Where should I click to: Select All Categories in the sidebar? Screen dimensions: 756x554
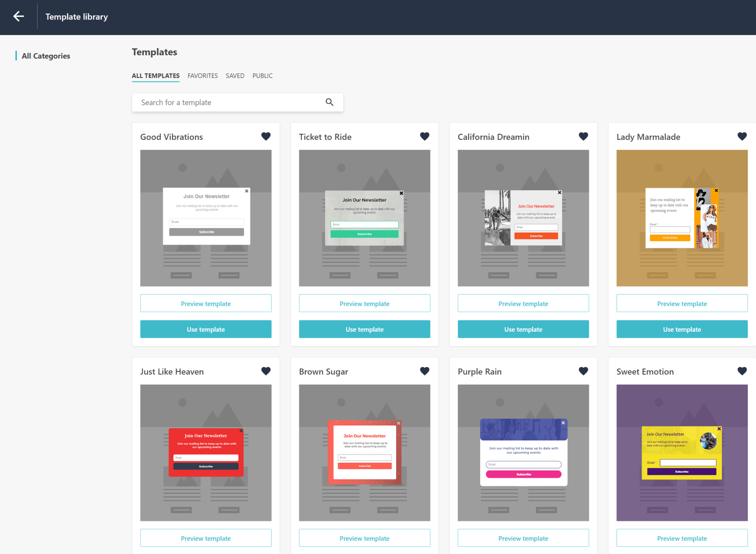(x=46, y=56)
